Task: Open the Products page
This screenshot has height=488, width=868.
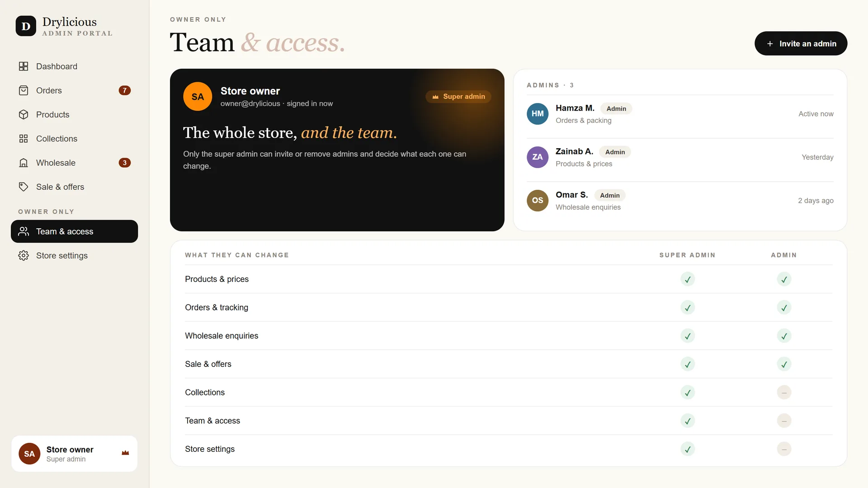Action: tap(74, 115)
